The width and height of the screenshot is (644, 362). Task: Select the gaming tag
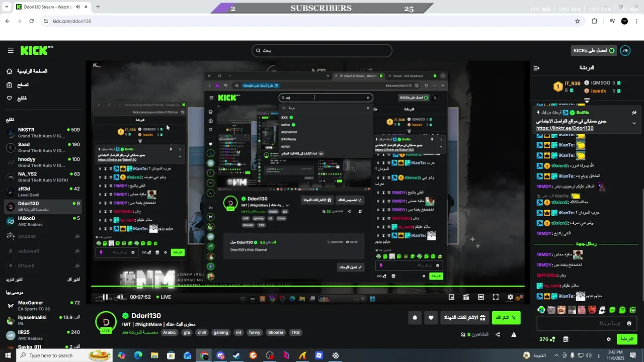[221, 332]
